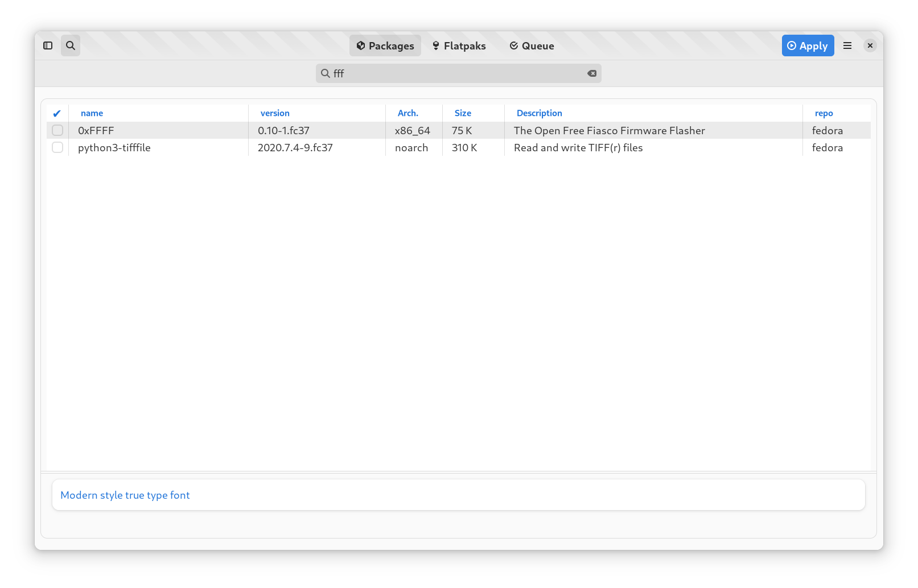Click Read and write TIFF(r) files description
The image size is (918, 588).
coord(578,147)
